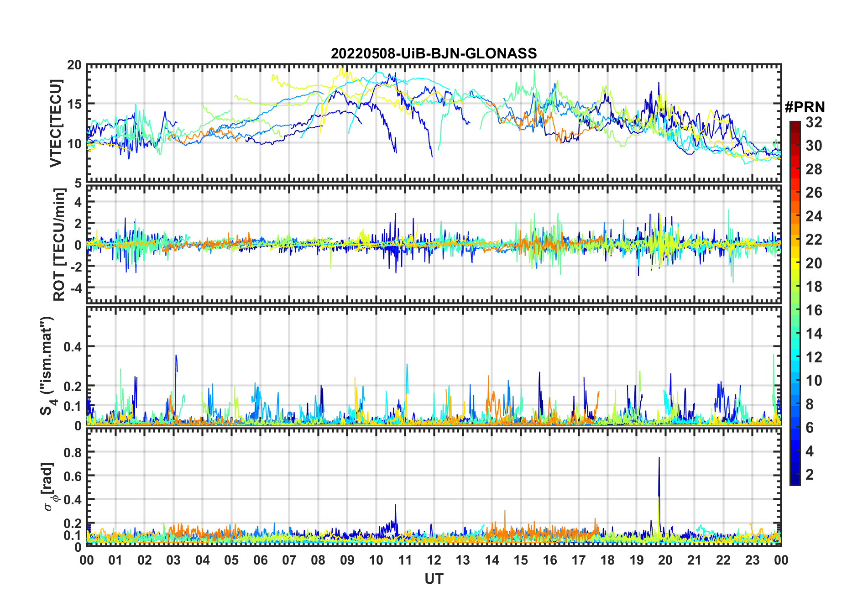This screenshot has height=607, width=868.
Task: Click the dark red top of the PRN colorbar
Action: pos(795,125)
